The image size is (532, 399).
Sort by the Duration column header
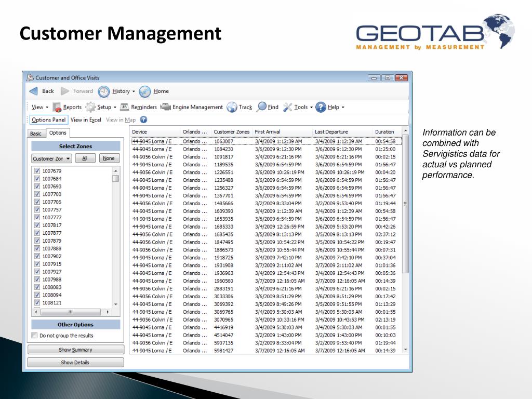click(x=387, y=131)
